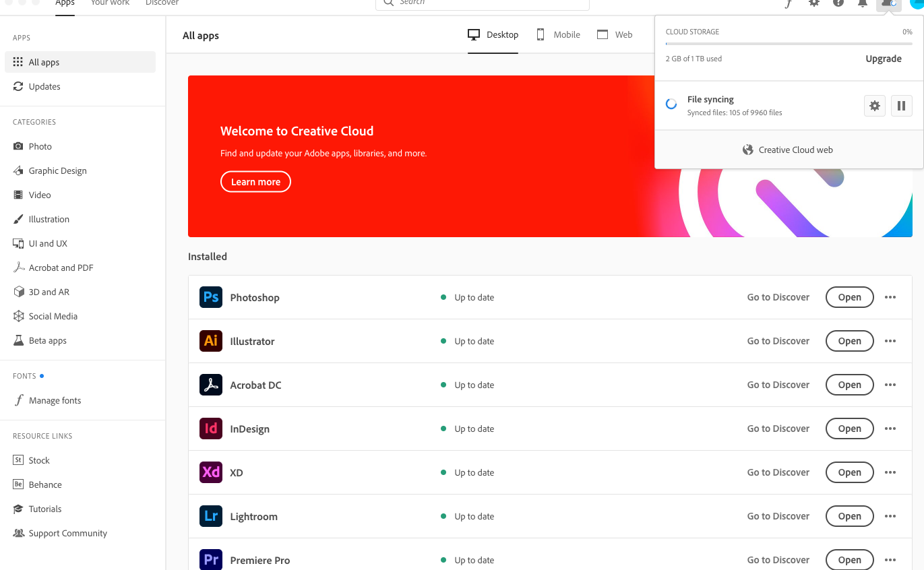Click the cloud activity icon
Viewport: 924px width, 570px height.
(x=888, y=3)
